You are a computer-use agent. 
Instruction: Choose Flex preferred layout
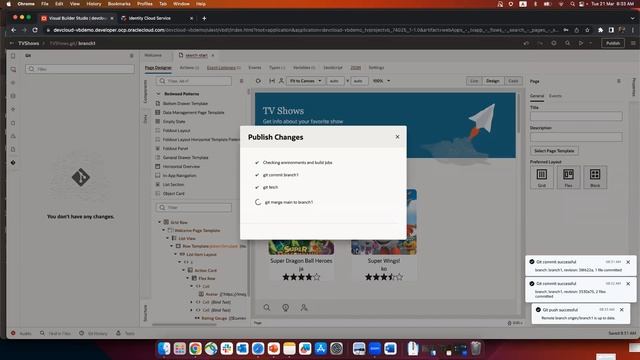point(568,177)
